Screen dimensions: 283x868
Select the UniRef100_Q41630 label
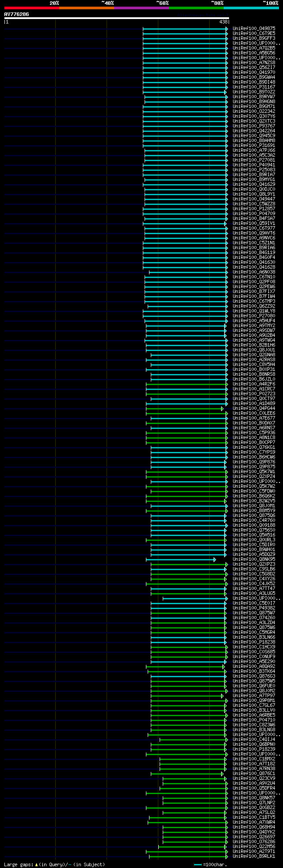click(x=254, y=262)
